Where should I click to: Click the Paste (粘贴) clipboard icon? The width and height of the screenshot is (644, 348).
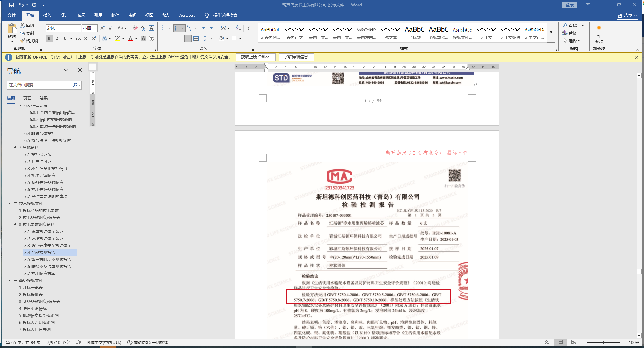[x=12, y=29]
